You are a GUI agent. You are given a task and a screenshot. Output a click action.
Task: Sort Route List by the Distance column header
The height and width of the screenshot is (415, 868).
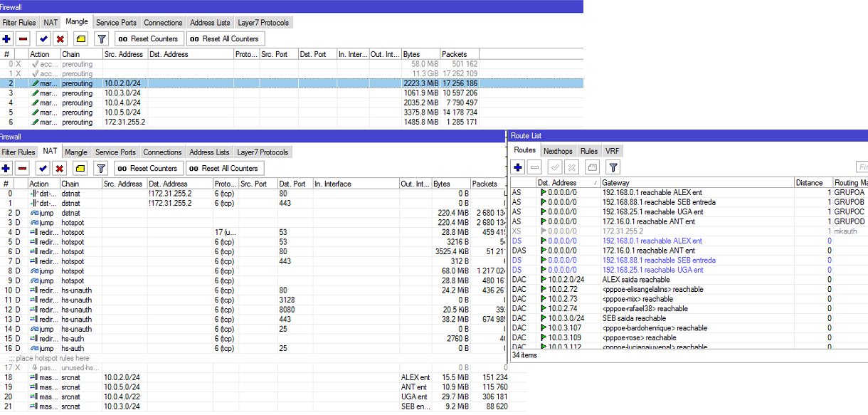click(x=809, y=183)
